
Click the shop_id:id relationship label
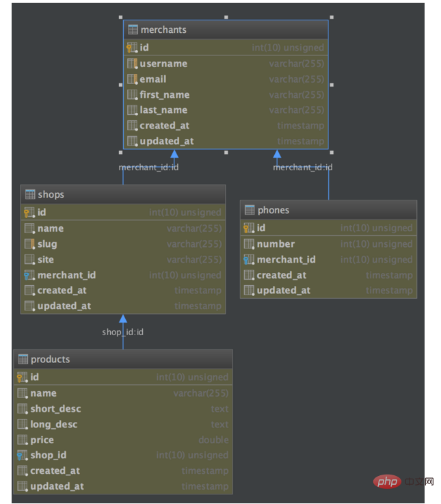(x=123, y=332)
